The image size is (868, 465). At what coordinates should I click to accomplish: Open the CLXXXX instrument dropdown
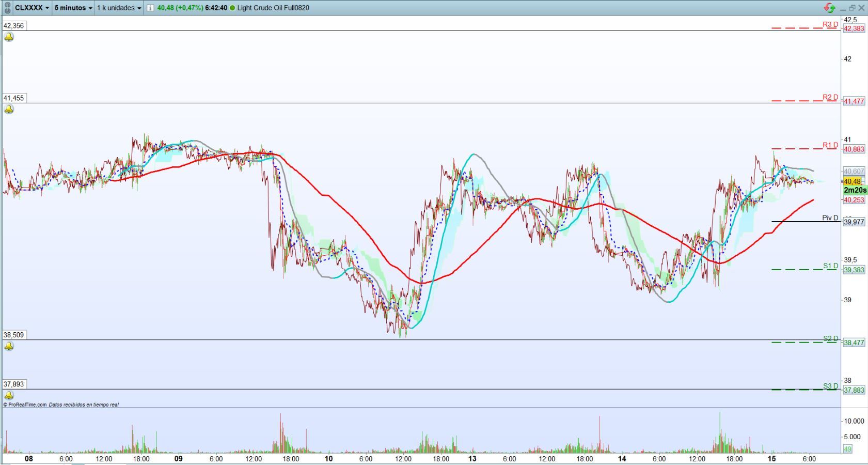click(32, 8)
